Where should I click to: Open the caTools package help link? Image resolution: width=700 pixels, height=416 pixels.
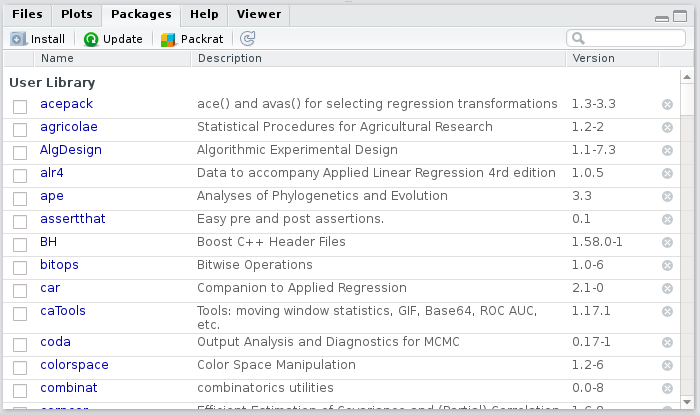63,311
